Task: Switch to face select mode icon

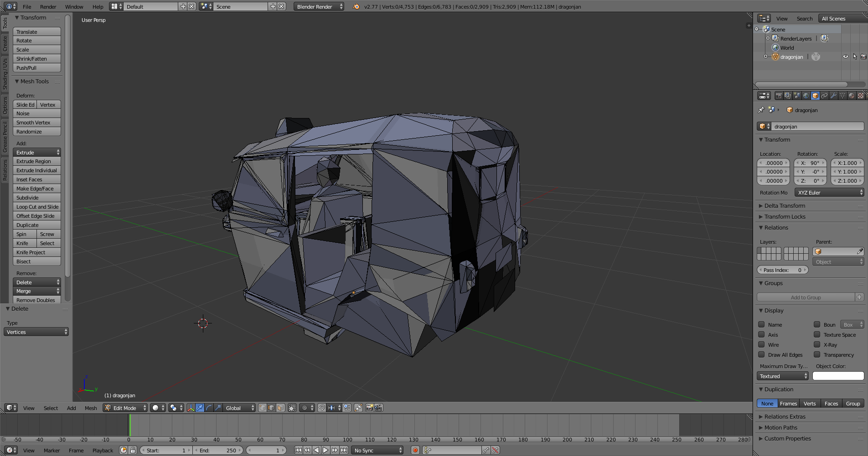Action: [x=281, y=408]
